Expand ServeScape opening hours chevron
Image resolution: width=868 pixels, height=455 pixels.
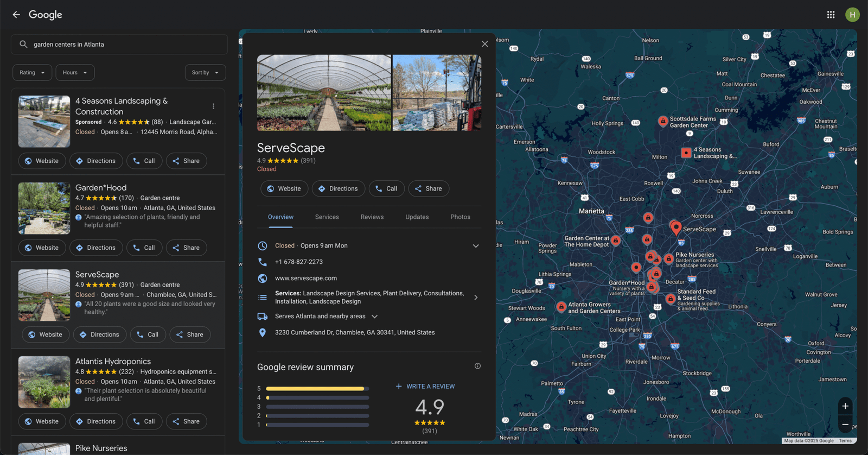(x=476, y=246)
